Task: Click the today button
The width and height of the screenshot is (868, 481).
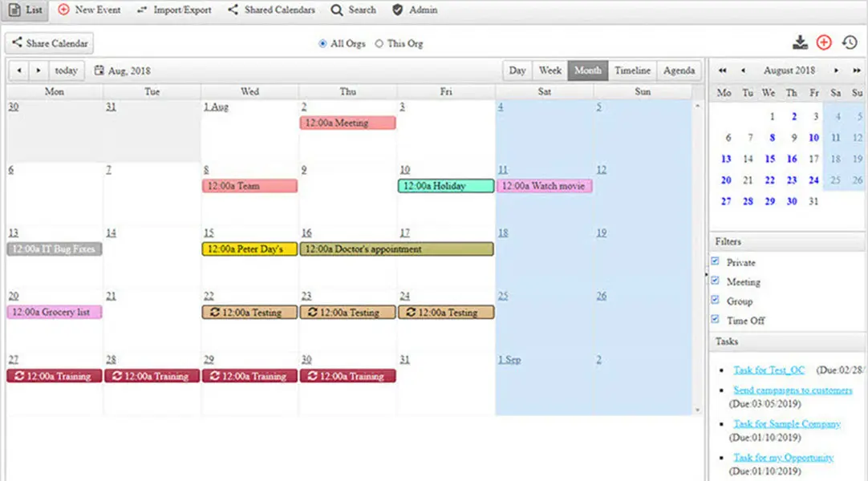Action: (x=65, y=71)
